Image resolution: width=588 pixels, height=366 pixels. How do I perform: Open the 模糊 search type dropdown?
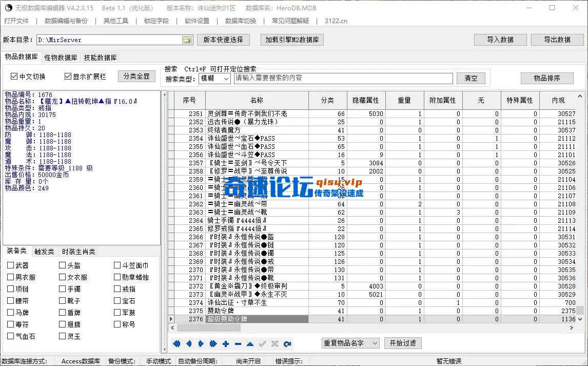click(214, 78)
